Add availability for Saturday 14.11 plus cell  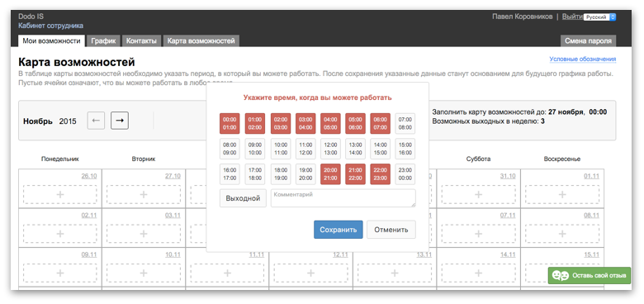pyautogui.click(x=479, y=273)
